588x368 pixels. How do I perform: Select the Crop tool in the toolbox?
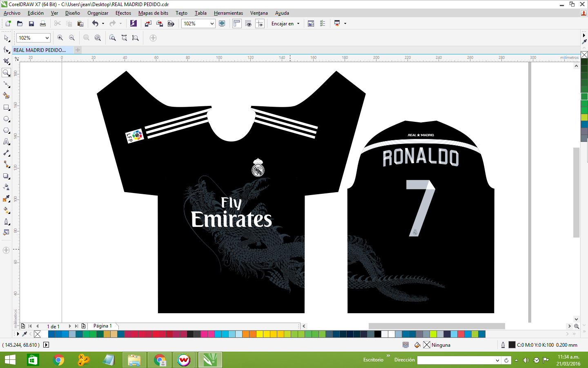tap(6, 61)
